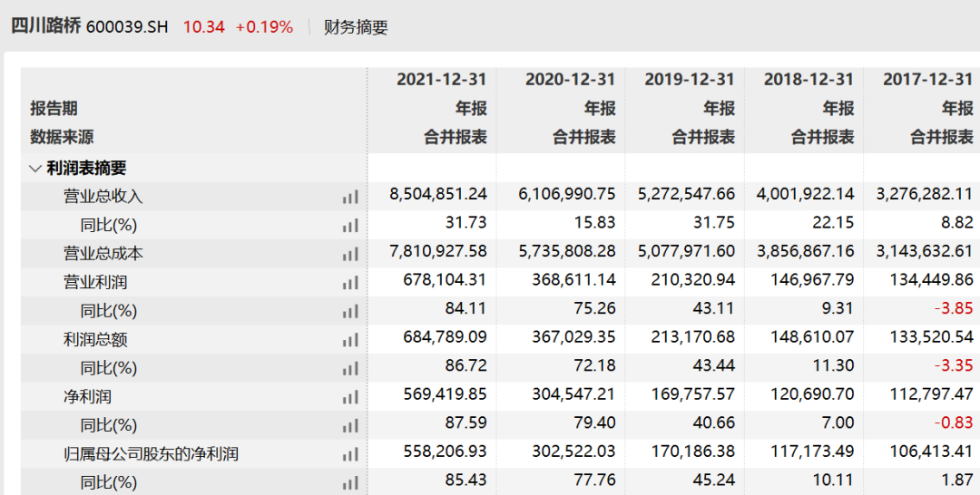Open chart icon for 净利润 同比(%) row
Viewport: 980px width, 495px height.
click(350, 426)
